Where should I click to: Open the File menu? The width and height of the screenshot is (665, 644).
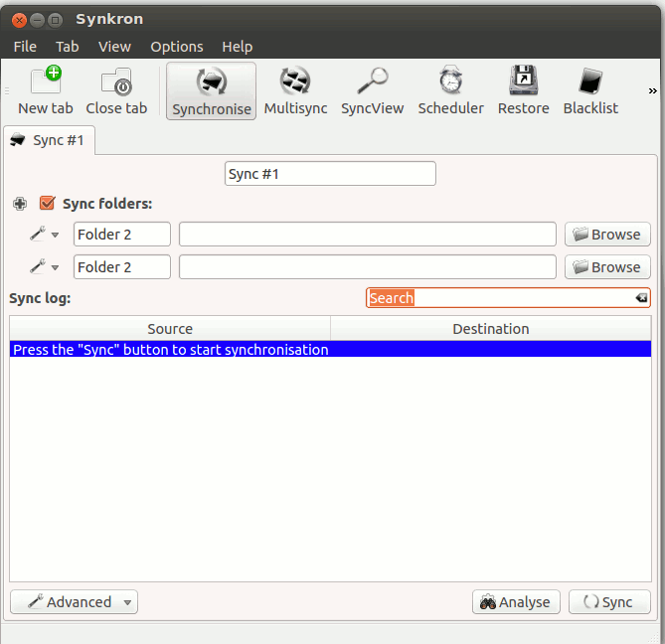click(25, 46)
